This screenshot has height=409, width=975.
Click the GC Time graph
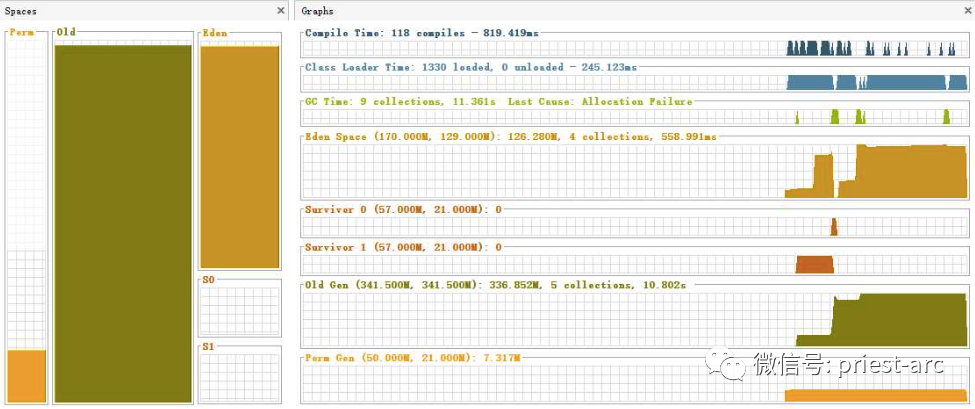[x=635, y=116]
